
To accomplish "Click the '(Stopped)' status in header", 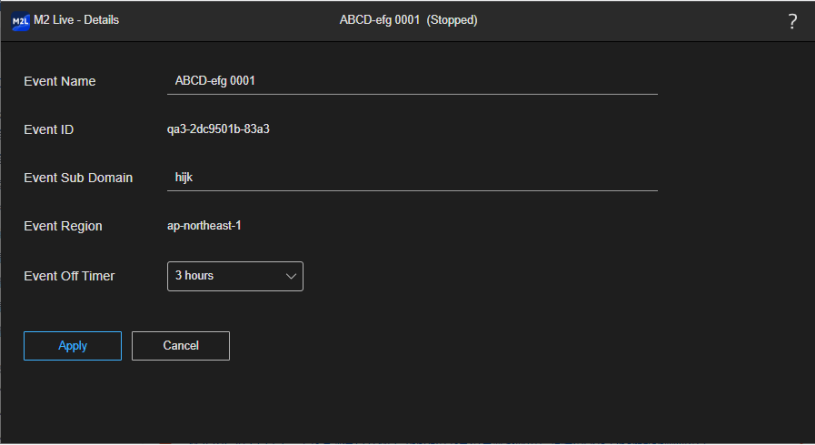I will 452,21.
